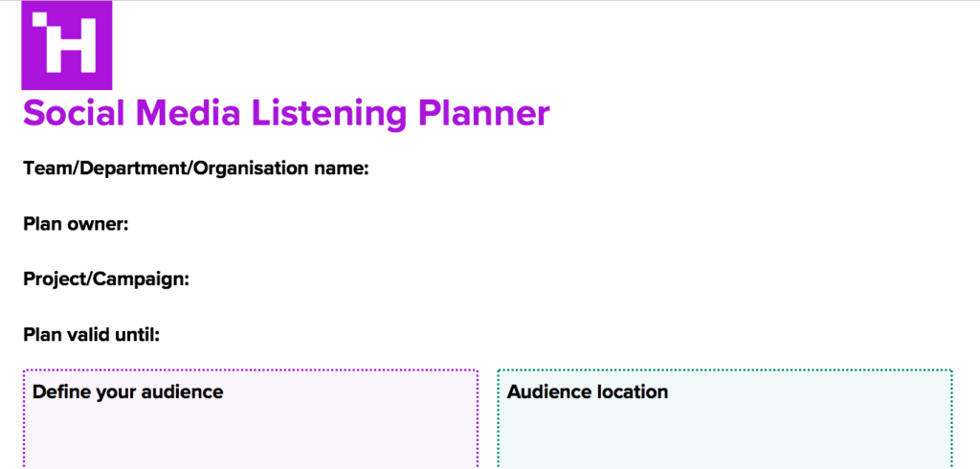Image resolution: width=980 pixels, height=469 pixels.
Task: Click the Social Media Listening Planner title
Action: tap(286, 113)
